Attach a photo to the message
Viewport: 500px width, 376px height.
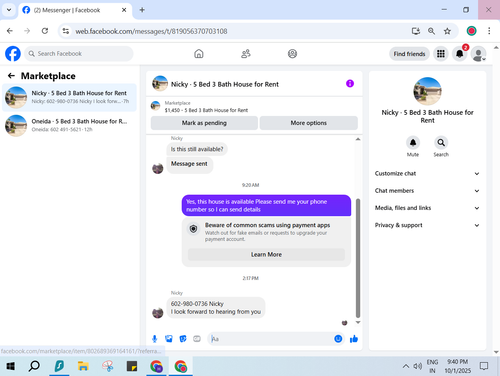[x=169, y=339]
